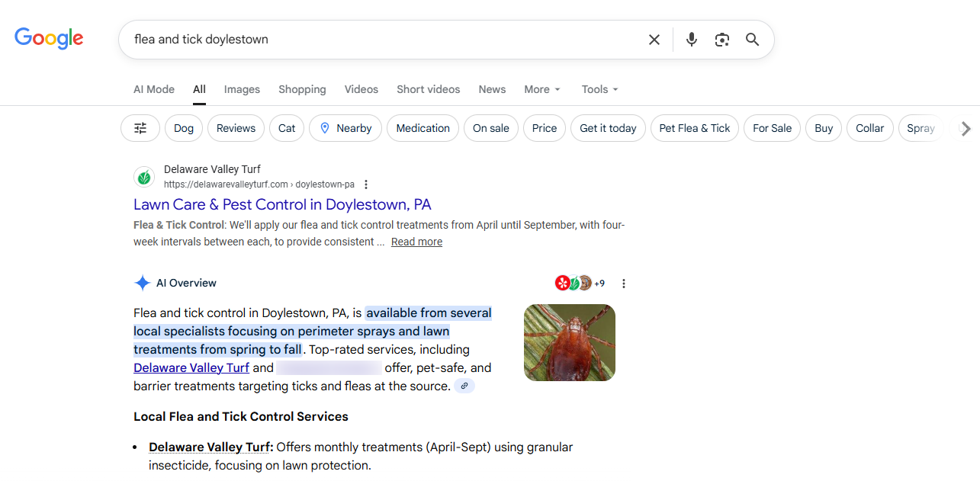Viewport: 980px width, 481px height.
Task: Open the three-dot menu beside AI Overview
Action: 624,283
